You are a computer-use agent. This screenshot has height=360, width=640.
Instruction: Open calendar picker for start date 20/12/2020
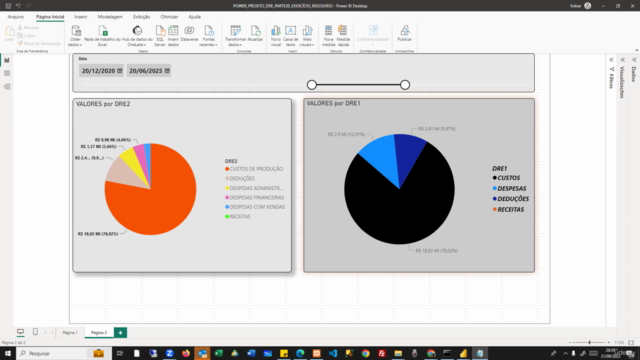(120, 71)
